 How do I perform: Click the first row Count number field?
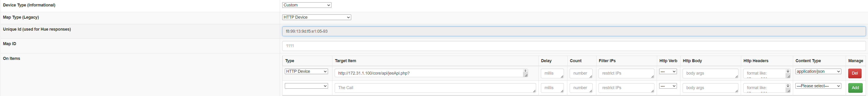pyautogui.click(x=581, y=73)
